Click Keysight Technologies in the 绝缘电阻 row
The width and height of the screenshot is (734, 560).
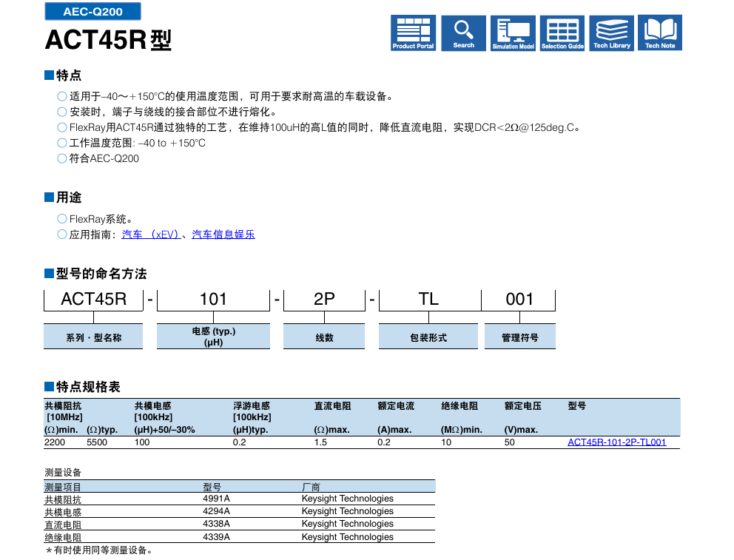tap(347, 536)
